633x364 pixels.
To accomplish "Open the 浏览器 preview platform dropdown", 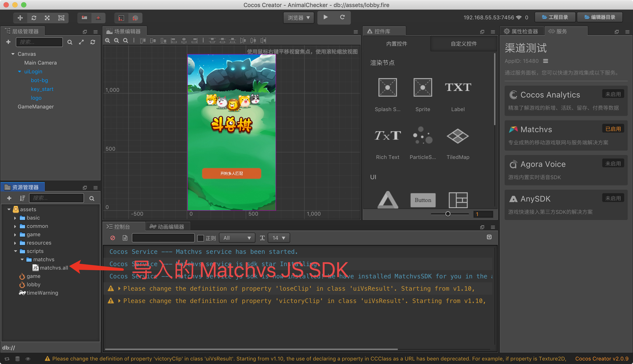I will coord(298,18).
